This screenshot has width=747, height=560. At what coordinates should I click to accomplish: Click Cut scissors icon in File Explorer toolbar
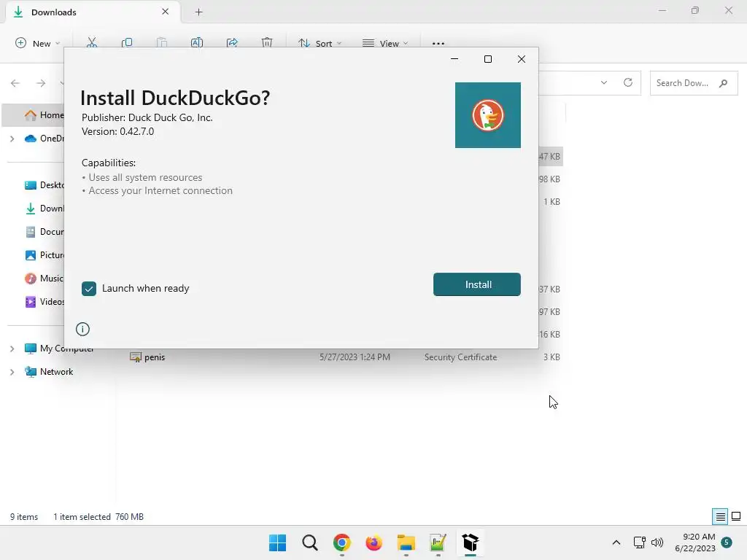click(x=92, y=43)
